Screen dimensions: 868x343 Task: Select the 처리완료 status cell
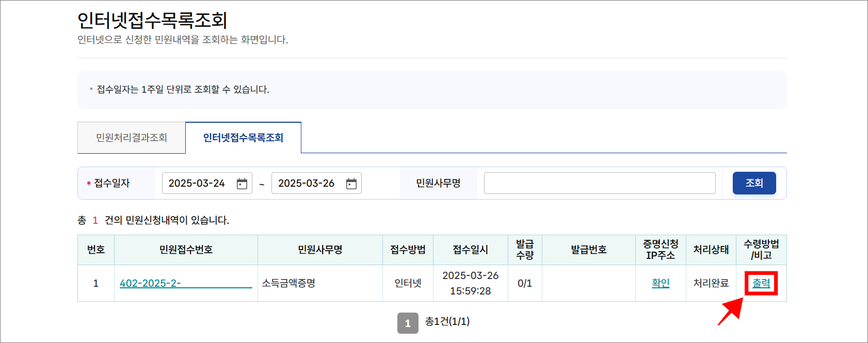[x=711, y=283]
